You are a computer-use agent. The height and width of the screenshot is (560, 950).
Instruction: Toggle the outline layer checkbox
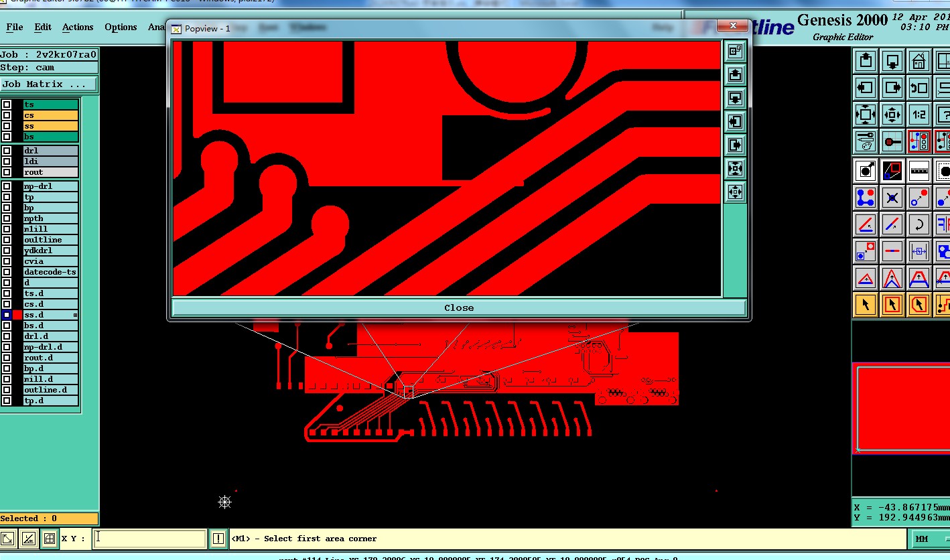(x=7, y=240)
